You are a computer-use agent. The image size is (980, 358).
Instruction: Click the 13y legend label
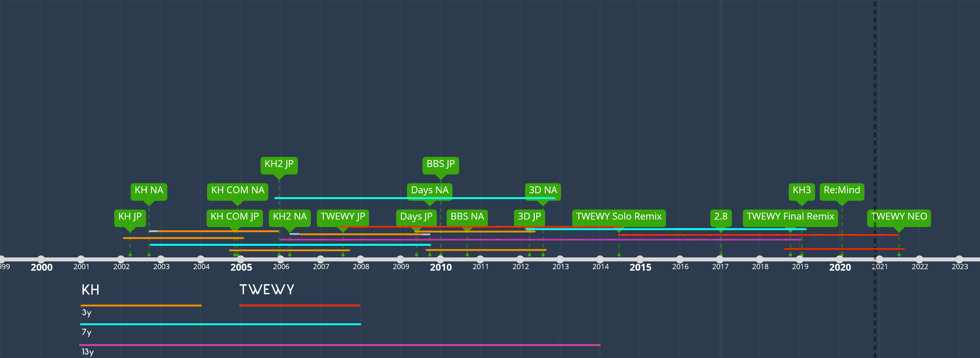(88, 352)
